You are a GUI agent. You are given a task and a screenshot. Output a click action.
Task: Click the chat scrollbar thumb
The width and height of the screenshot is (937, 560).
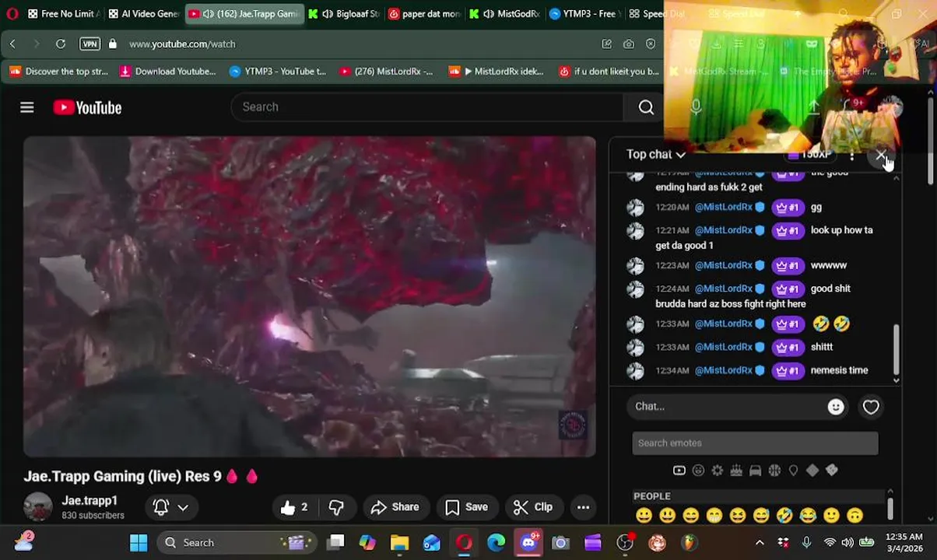[896, 349]
